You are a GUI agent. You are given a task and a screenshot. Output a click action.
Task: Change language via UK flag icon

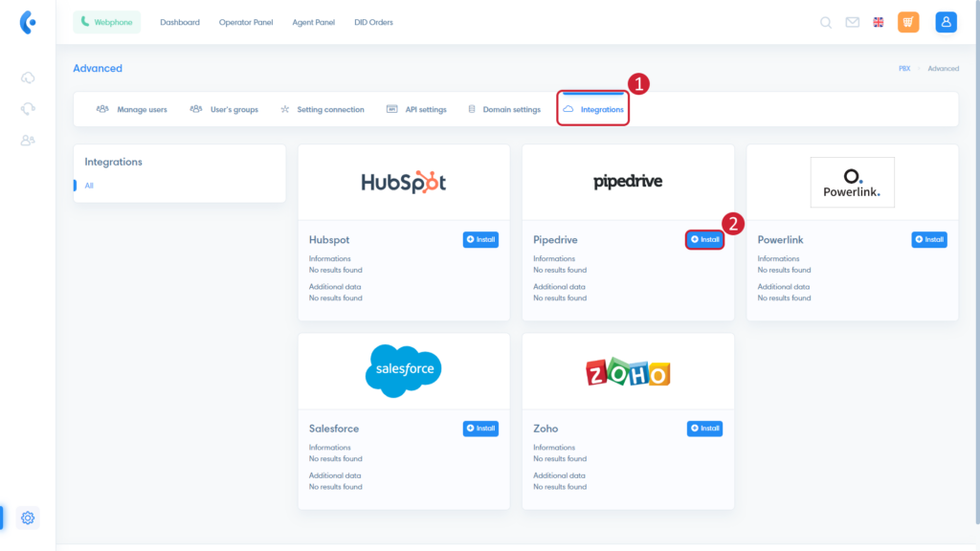point(879,23)
